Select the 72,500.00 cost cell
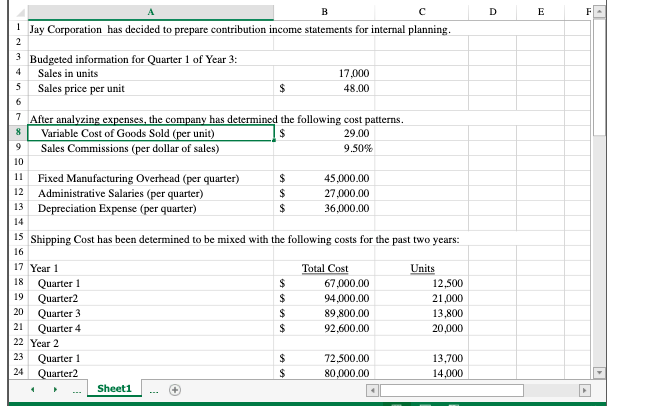The width and height of the screenshot is (648, 406). pyautogui.click(x=324, y=358)
